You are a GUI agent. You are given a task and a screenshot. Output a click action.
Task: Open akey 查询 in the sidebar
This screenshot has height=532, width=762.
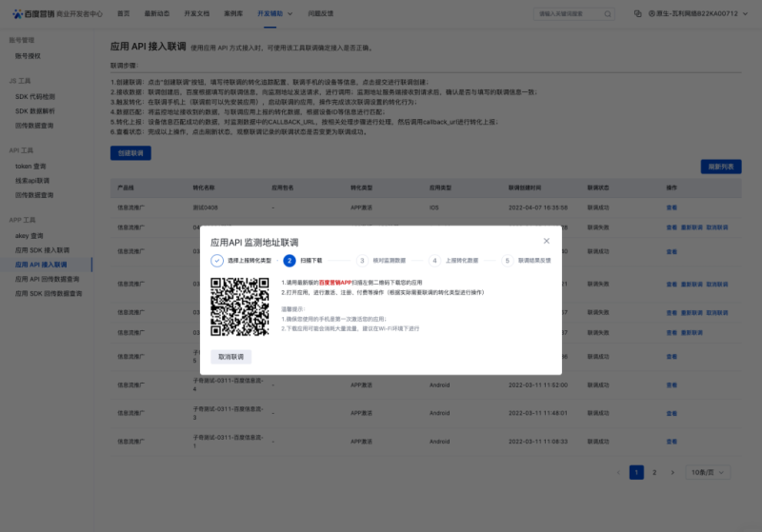click(30, 235)
